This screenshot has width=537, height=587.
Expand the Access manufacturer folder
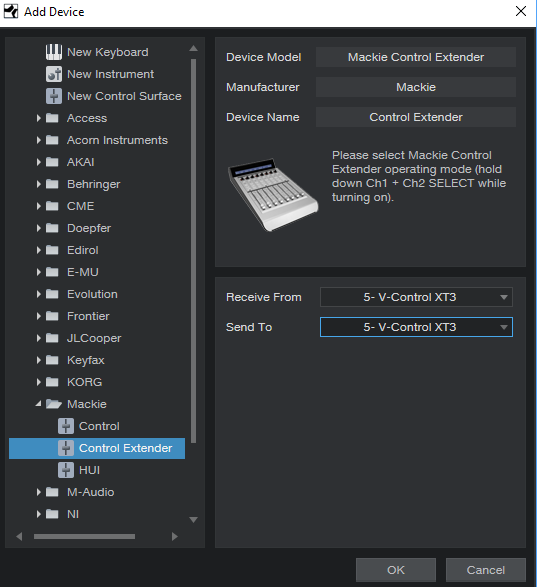click(x=39, y=118)
